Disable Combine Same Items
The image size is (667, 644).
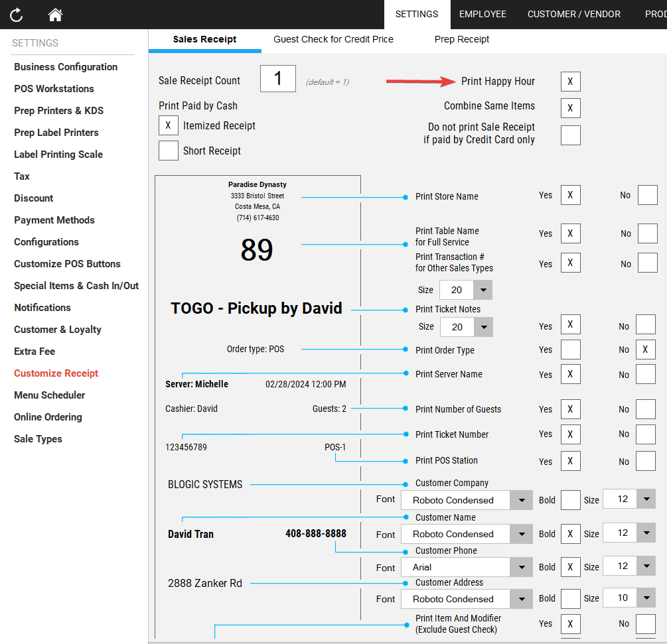click(x=571, y=107)
